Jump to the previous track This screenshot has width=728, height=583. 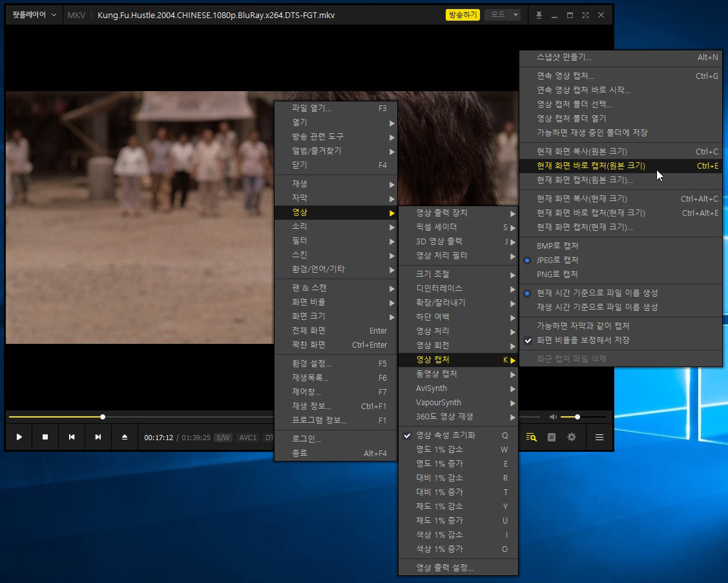[x=72, y=437]
